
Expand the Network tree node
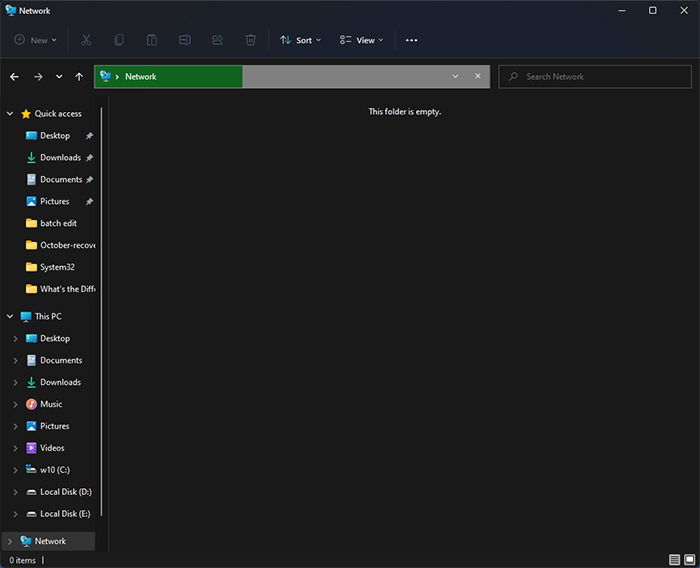(10, 541)
